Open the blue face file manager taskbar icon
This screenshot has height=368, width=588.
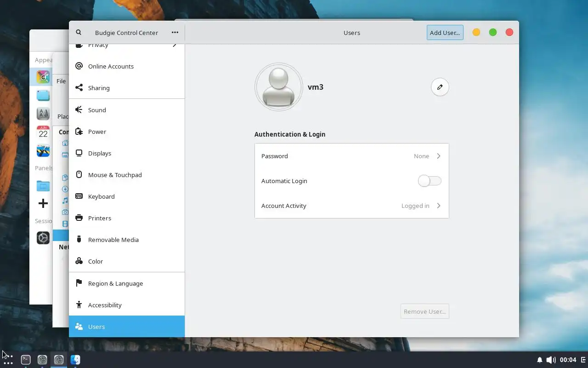75,360
